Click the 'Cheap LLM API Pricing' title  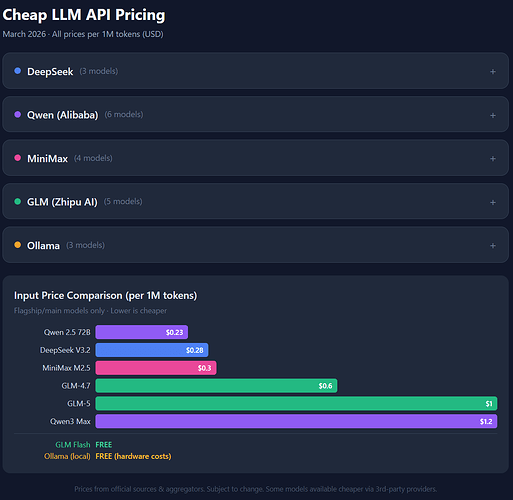coord(84,15)
